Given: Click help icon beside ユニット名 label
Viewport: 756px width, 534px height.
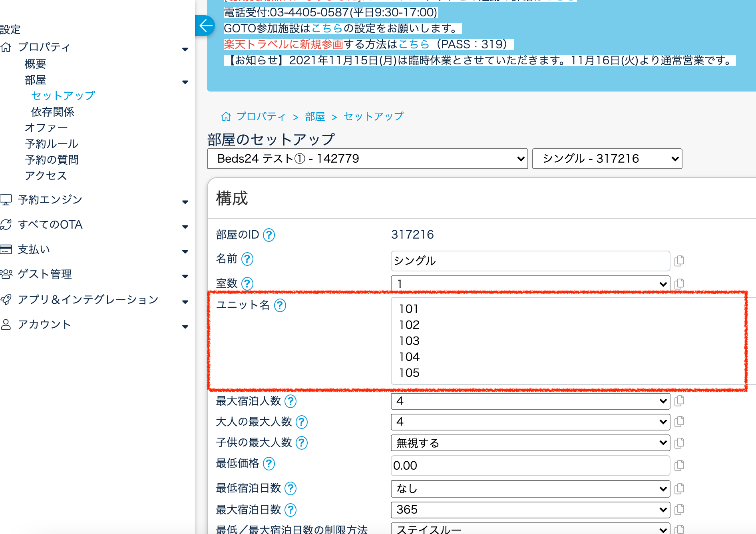Looking at the screenshot, I should point(280,305).
